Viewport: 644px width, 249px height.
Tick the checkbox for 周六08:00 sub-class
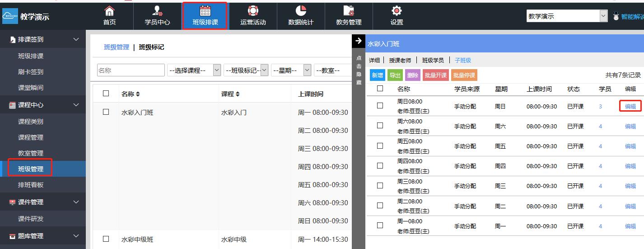tap(380, 126)
